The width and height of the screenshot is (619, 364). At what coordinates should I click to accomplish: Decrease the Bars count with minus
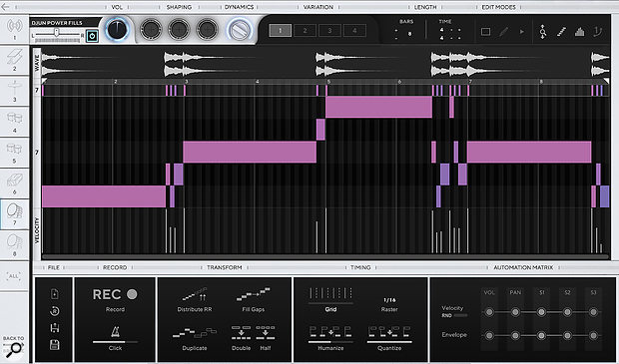[396, 38]
